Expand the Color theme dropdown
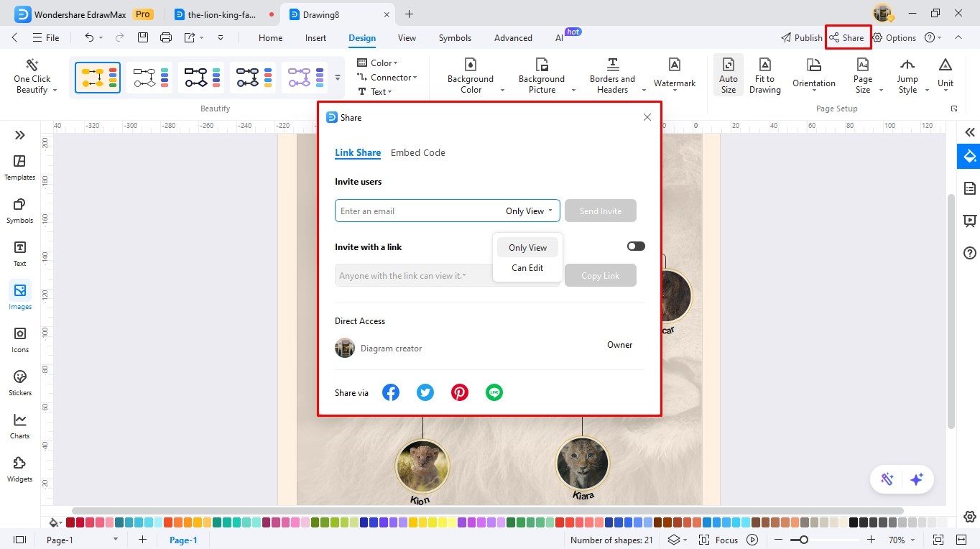This screenshot has width=980, height=549. click(x=378, y=63)
